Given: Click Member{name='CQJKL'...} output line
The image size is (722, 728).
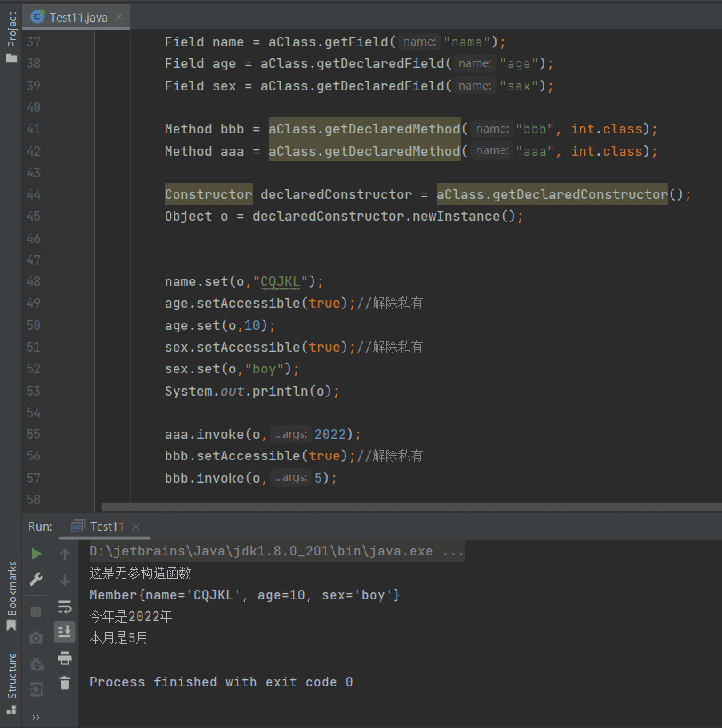Looking at the screenshot, I should pos(245,595).
